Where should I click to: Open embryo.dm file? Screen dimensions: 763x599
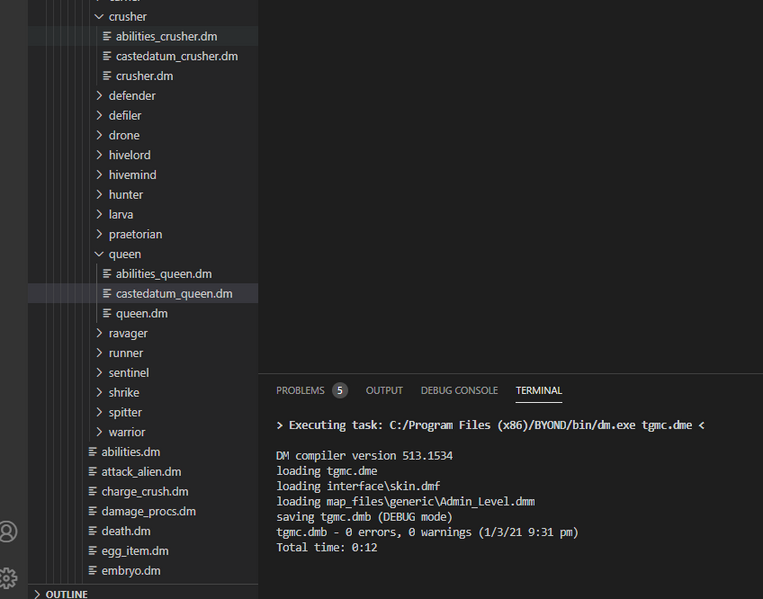[x=131, y=571]
